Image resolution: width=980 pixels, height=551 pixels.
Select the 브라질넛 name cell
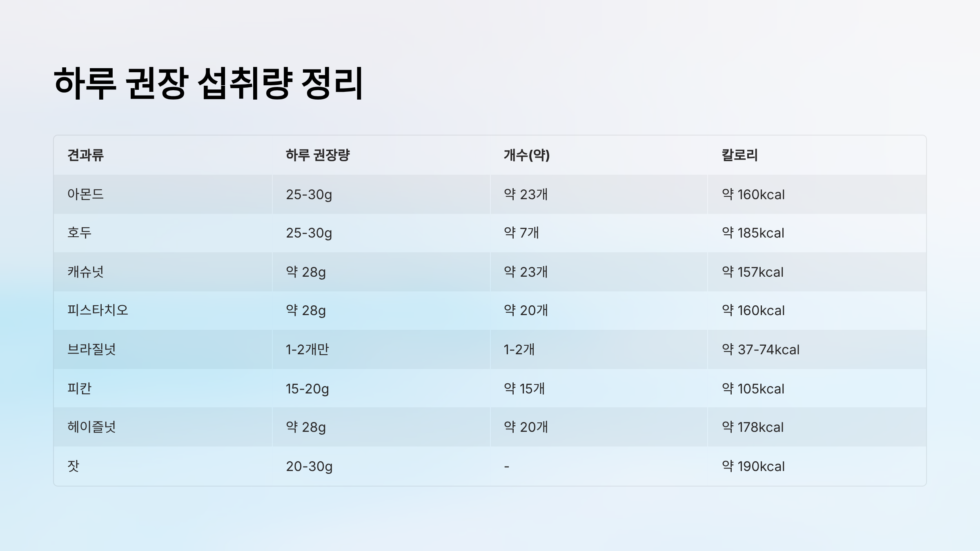pos(92,349)
